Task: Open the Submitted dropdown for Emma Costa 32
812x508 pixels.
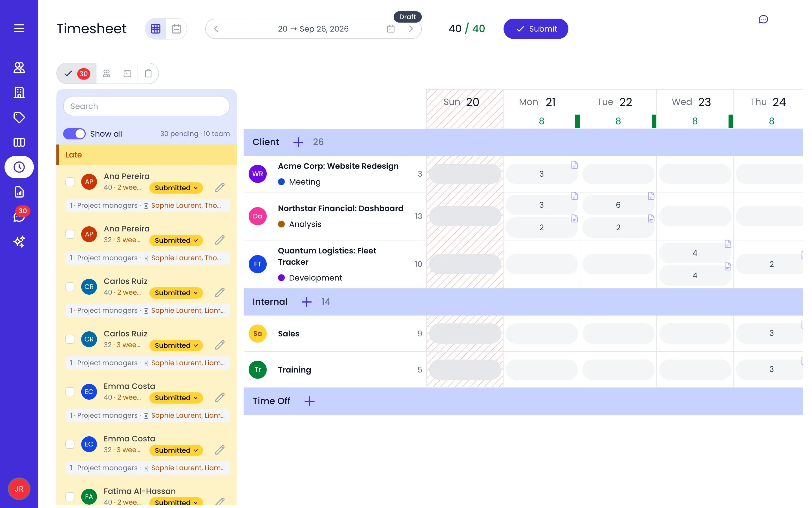Action: (x=176, y=450)
